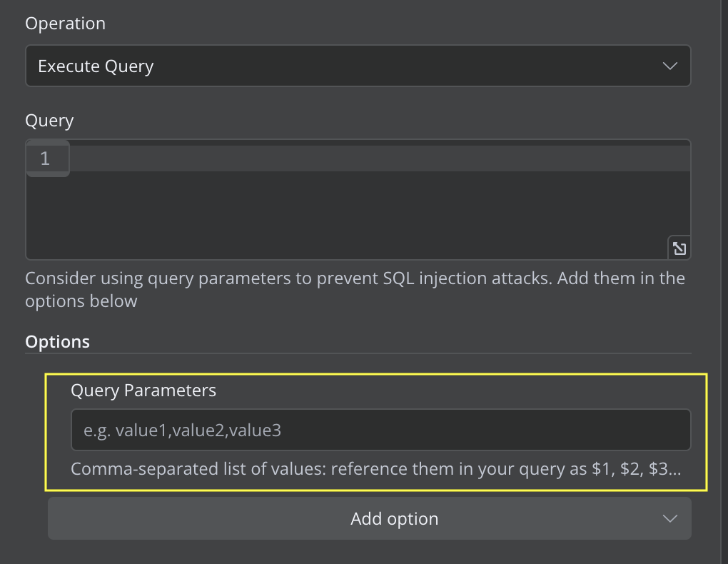Click the chevron arrow beside Execute Query
The width and height of the screenshot is (728, 564).
[x=669, y=66]
